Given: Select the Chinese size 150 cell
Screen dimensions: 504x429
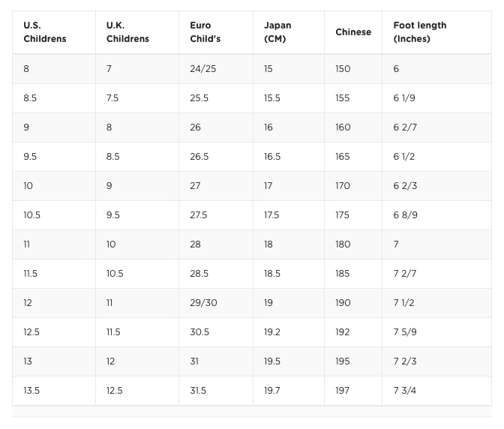Looking at the screenshot, I should click(x=343, y=69).
